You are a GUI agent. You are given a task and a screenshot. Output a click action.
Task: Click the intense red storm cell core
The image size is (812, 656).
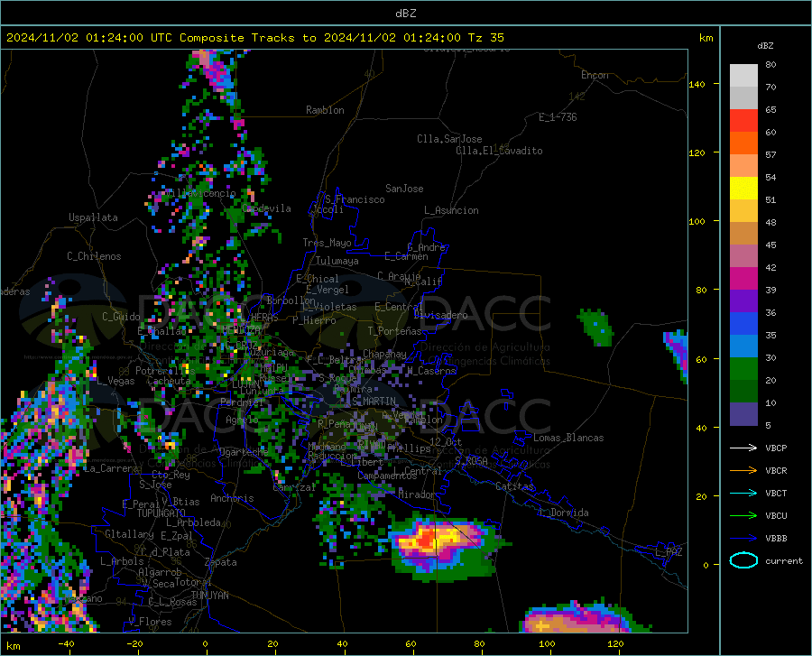(428, 539)
